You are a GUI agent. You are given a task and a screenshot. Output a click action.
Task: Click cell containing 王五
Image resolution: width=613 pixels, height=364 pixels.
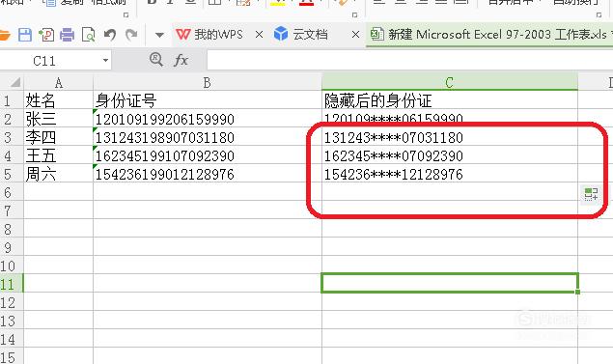(58, 155)
